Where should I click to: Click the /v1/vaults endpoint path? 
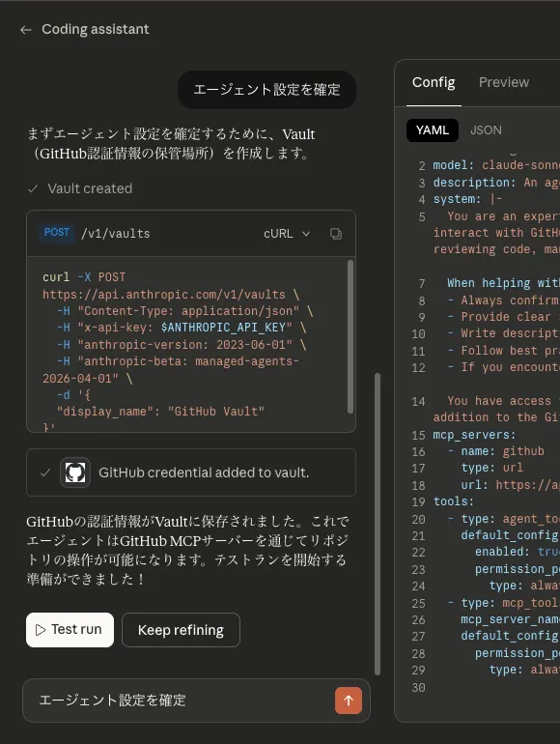click(116, 234)
